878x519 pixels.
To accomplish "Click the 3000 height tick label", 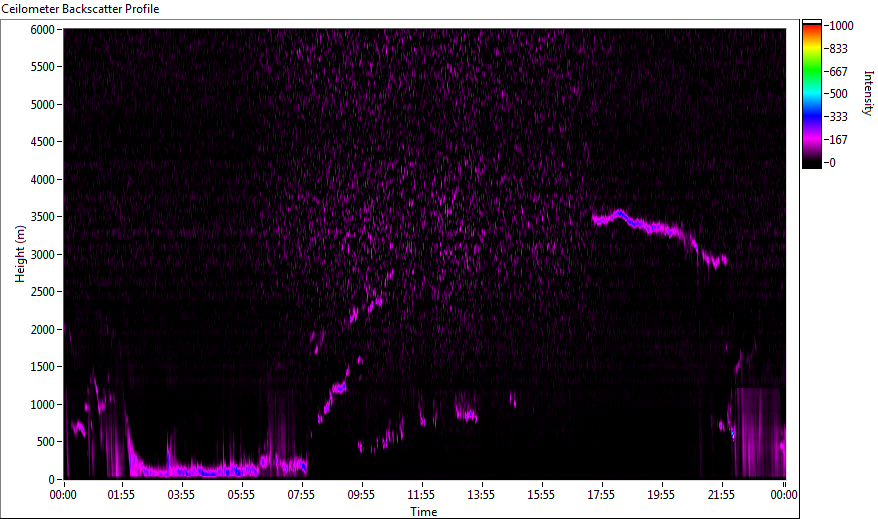I will tap(42, 255).
